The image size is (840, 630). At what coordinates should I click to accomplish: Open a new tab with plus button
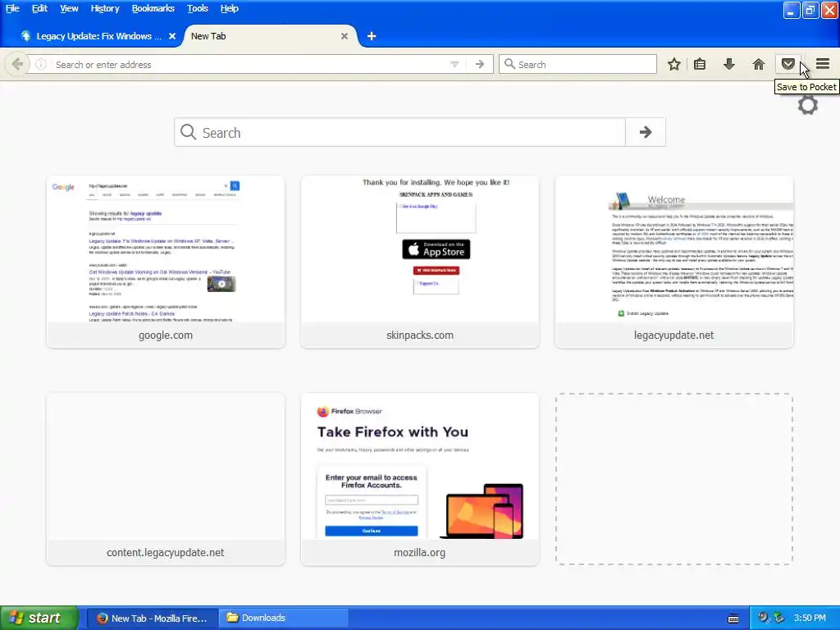(x=372, y=36)
